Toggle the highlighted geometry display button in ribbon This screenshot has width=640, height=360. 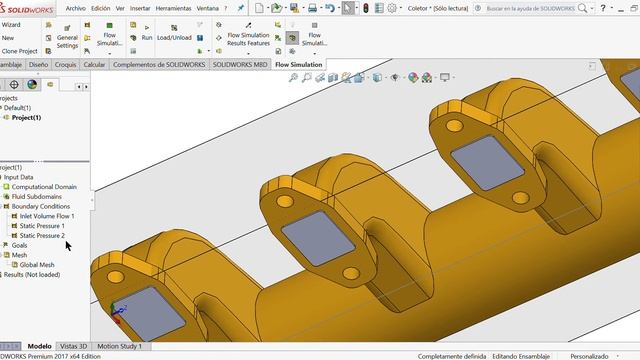point(292,38)
